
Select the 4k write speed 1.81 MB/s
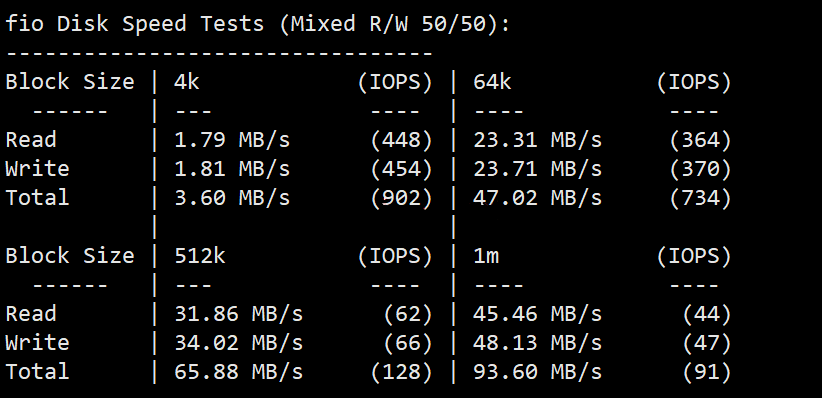[x=232, y=169]
